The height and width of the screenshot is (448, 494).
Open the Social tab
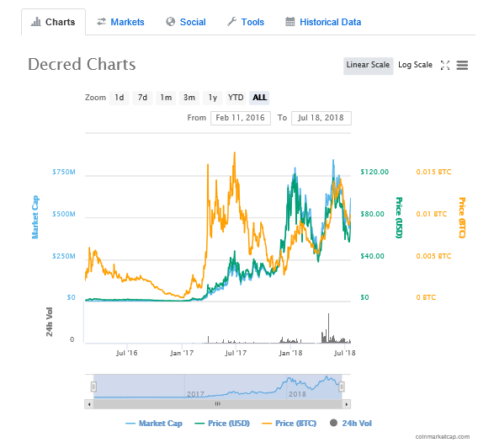coord(186,22)
